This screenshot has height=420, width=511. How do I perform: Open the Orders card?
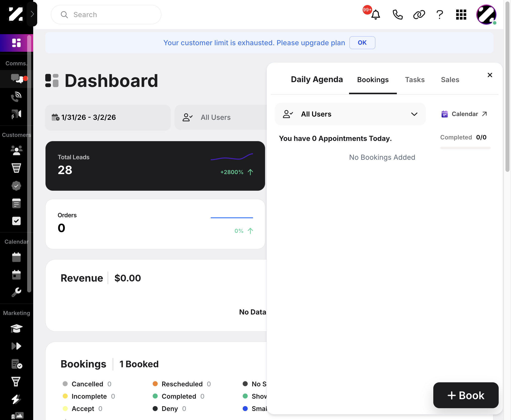point(155,224)
